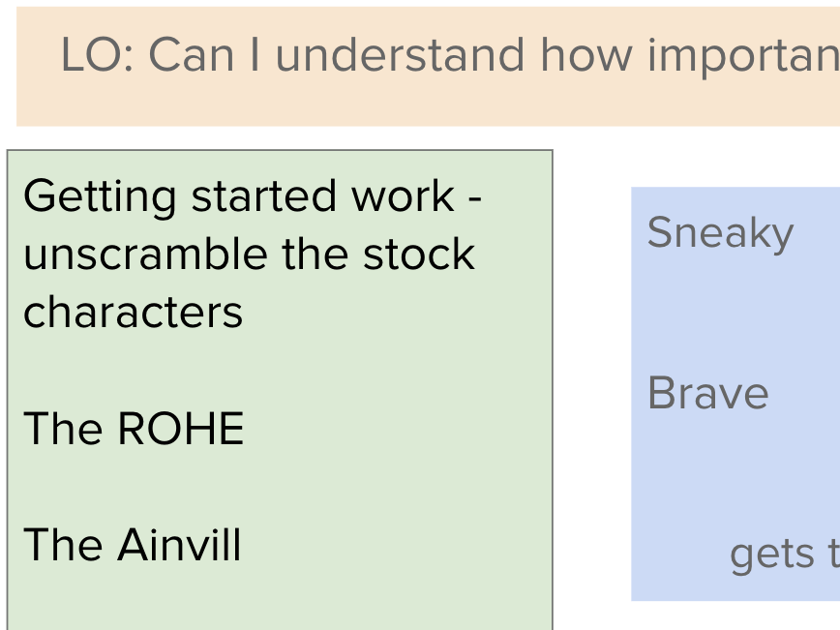This screenshot has width=840, height=630.
Task: Click the word 'unscramble'
Action: coord(145,254)
